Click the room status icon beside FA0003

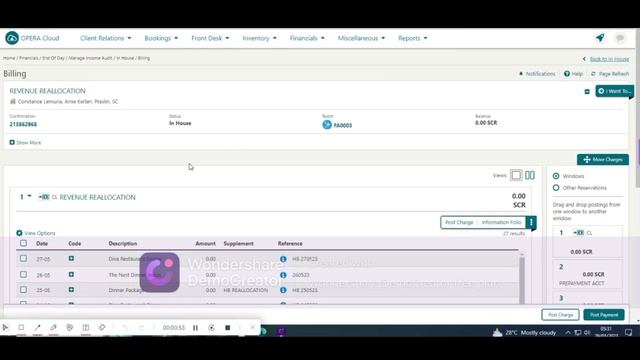pyautogui.click(x=327, y=124)
